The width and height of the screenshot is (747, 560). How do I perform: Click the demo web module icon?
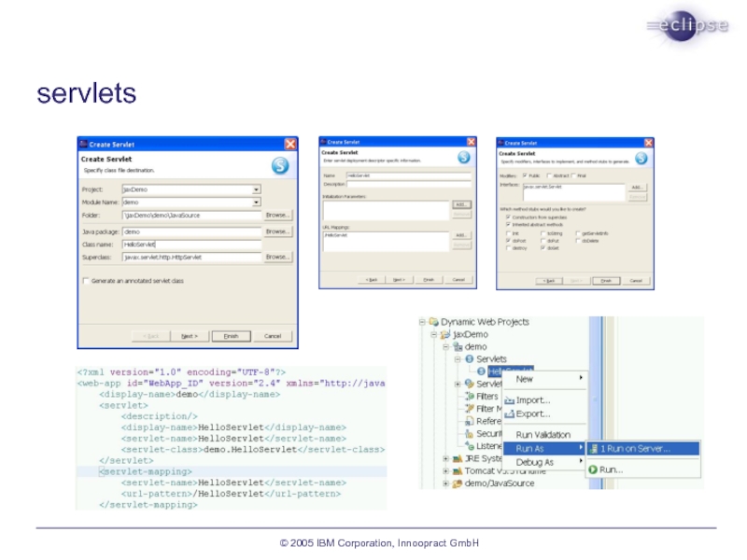point(458,346)
